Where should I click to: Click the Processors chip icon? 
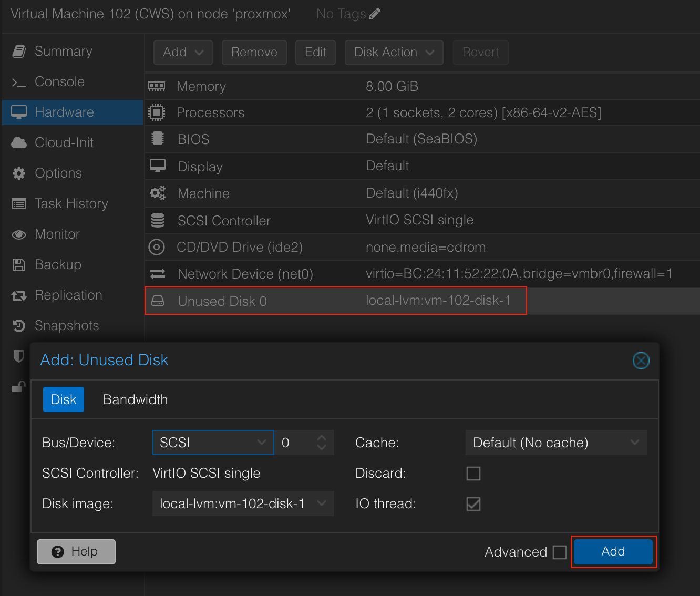tap(157, 112)
